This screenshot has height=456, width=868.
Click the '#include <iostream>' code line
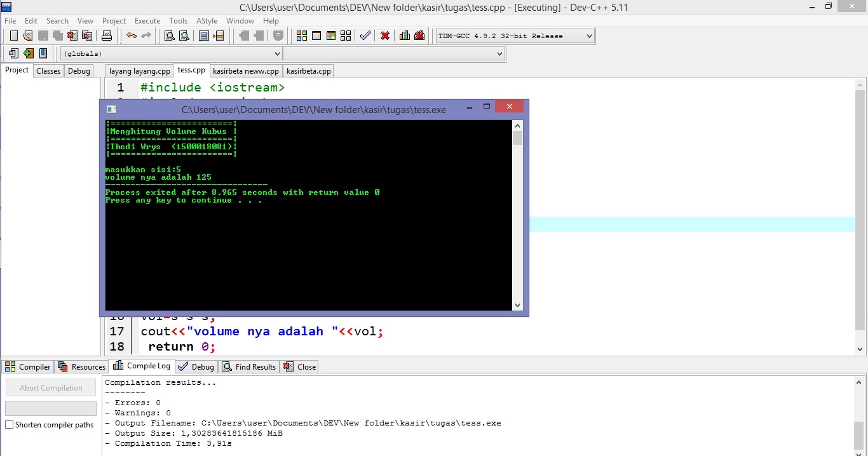pyautogui.click(x=213, y=88)
